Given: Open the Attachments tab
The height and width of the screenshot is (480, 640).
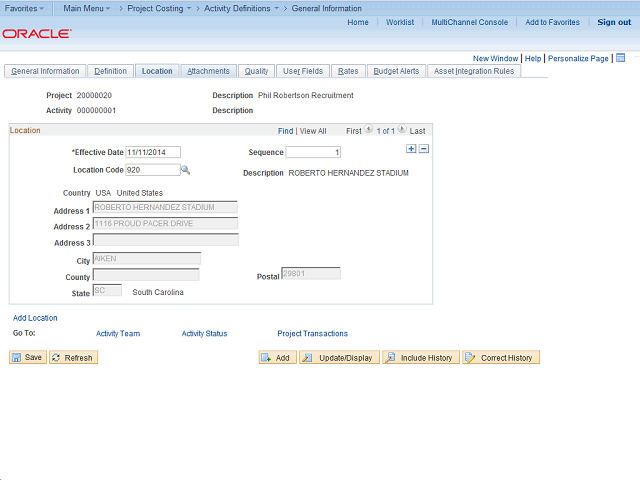Looking at the screenshot, I should pyautogui.click(x=208, y=71).
